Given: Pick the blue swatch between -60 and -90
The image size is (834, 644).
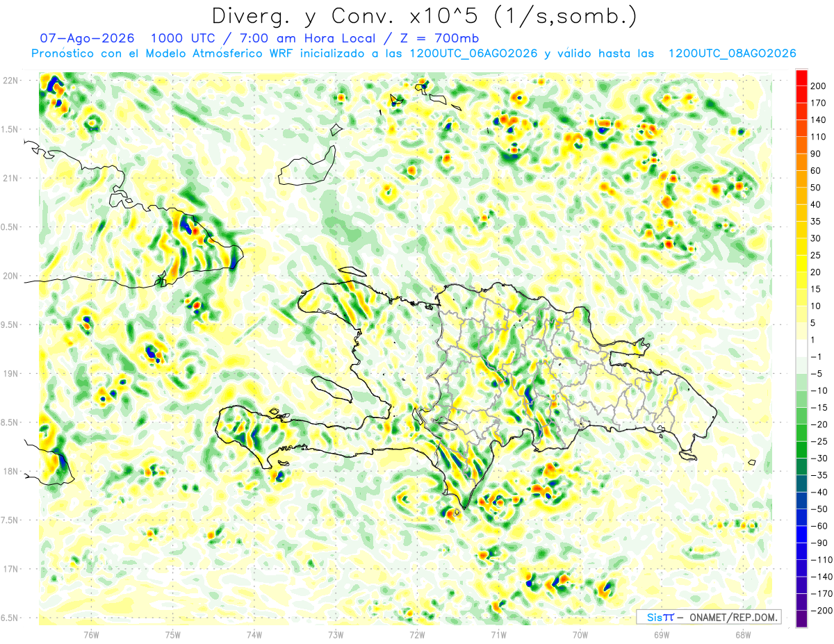Looking at the screenshot, I should pos(802,534).
